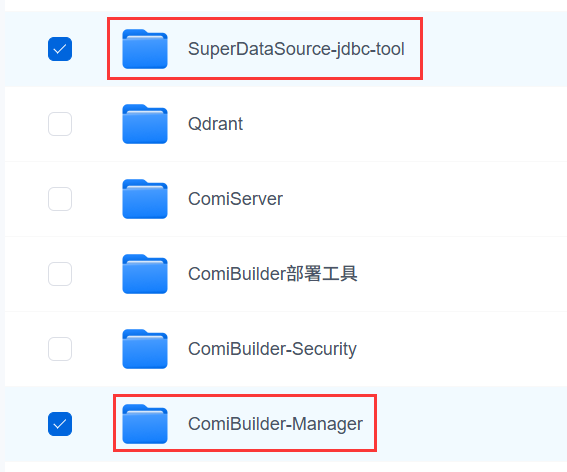Screen dimensions: 567x472
Task: Click the ComiBuilder-Security folder icon
Action: point(145,349)
